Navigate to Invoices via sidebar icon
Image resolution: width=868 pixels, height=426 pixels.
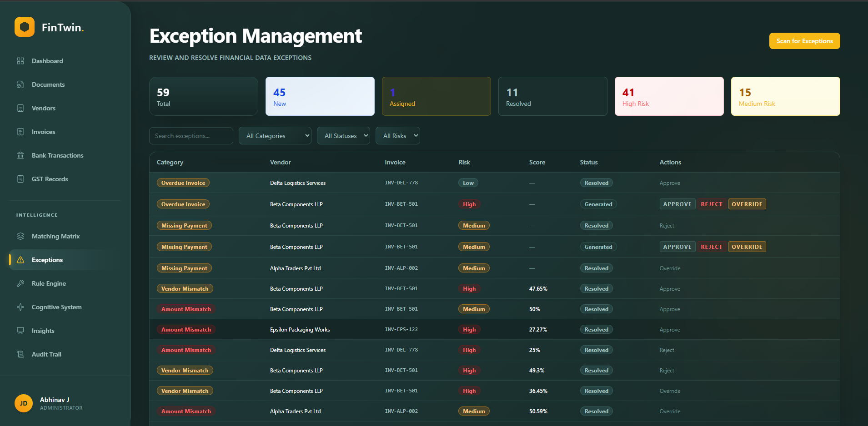[43, 131]
